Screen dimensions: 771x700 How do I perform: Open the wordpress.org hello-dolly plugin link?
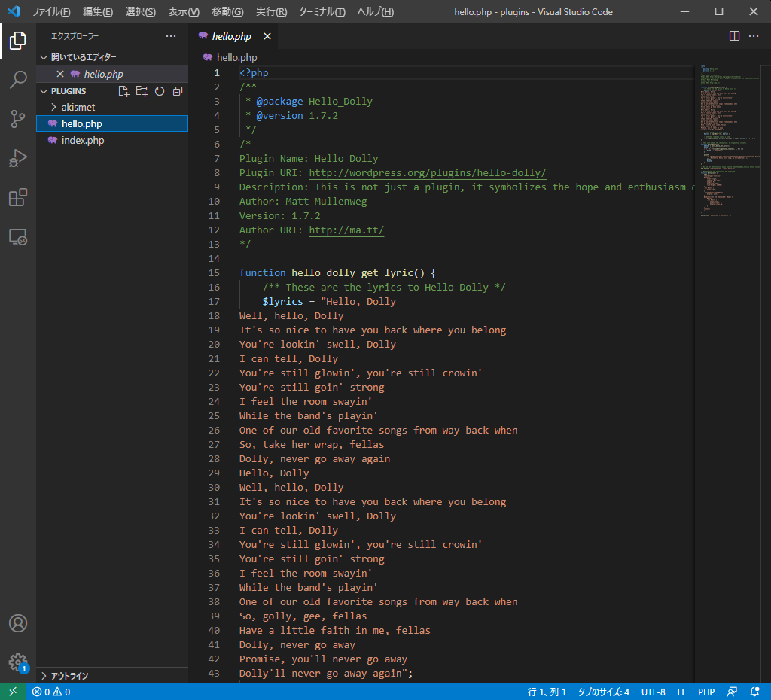point(428,173)
